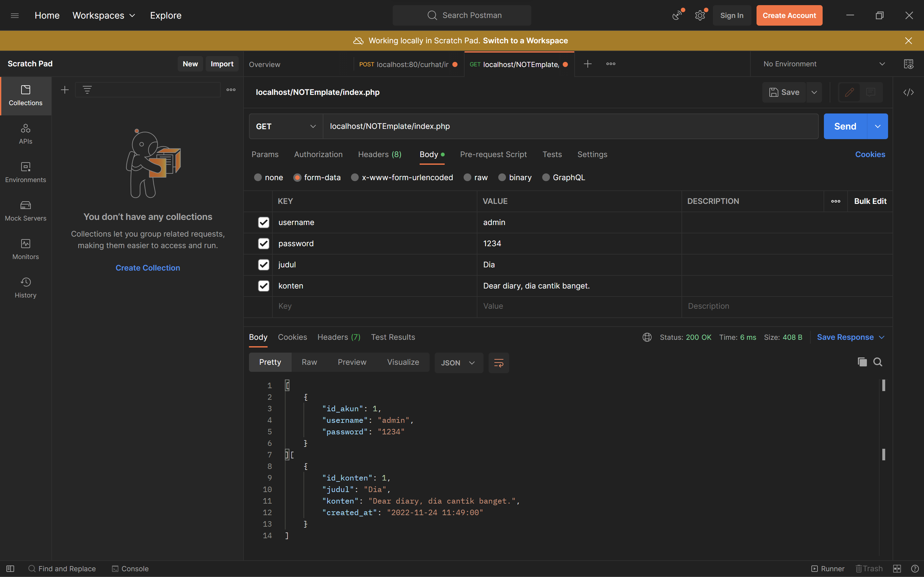Click the Environment quick look icon

[908, 64]
